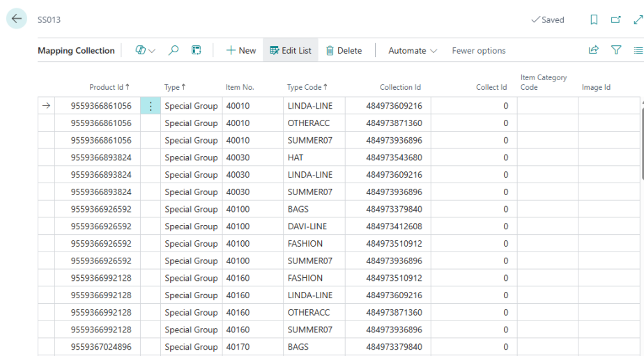Select LINDA-LINE cell for item 40160
The width and height of the screenshot is (644, 356).
click(x=314, y=295)
